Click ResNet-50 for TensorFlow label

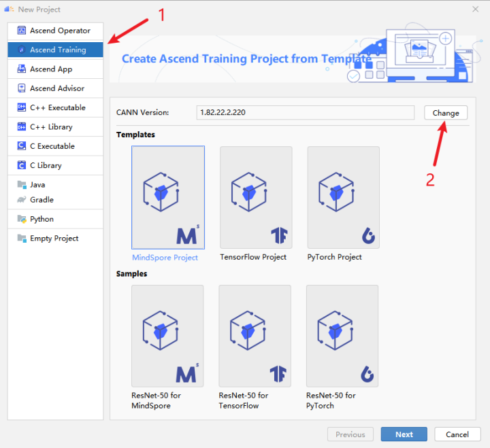pos(244,400)
